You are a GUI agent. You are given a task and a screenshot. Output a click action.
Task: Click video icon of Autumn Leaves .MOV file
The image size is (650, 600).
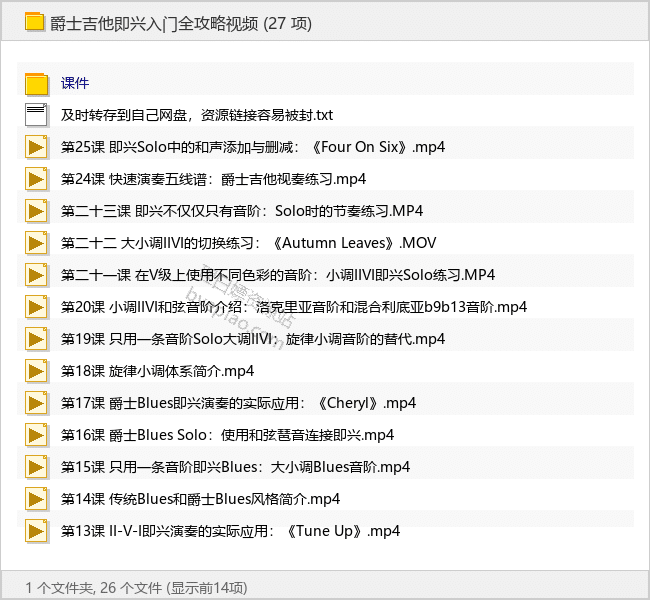coord(36,243)
